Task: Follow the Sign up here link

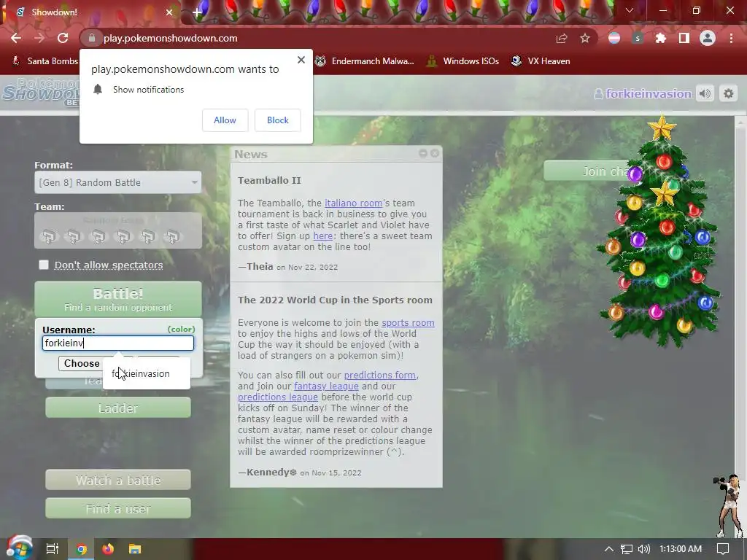Action: tap(322, 236)
